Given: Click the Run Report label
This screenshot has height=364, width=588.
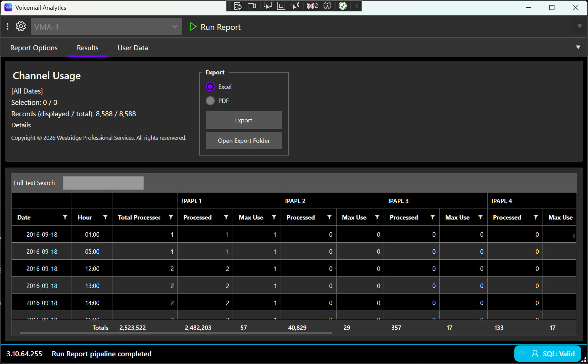Looking at the screenshot, I should click(220, 27).
